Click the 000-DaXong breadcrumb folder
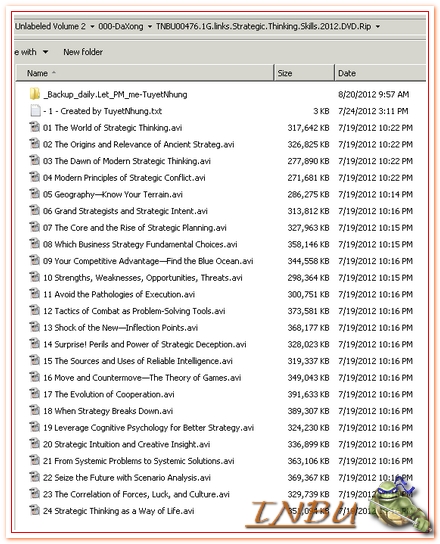Screen dimensions: 440x544 (121, 26)
